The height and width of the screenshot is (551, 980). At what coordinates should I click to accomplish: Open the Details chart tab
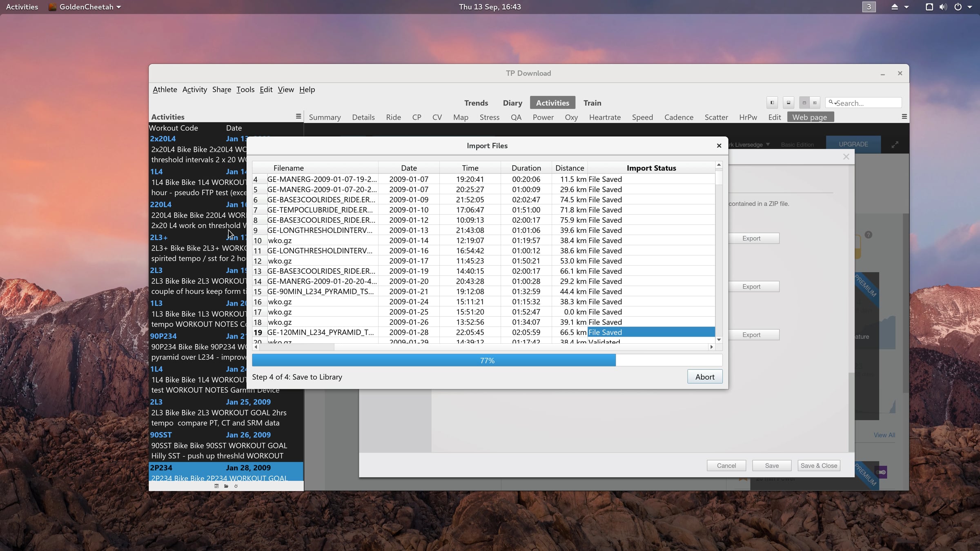[x=363, y=117]
